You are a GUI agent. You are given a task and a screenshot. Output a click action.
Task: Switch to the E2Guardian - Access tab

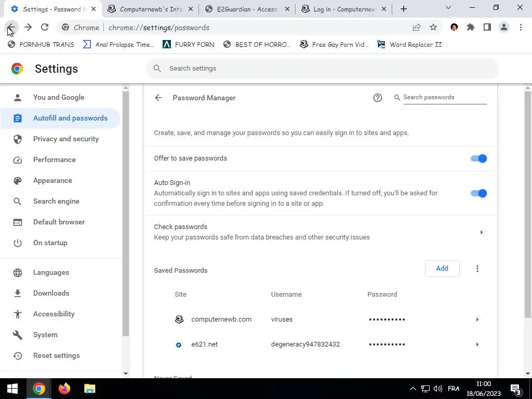pos(247,9)
